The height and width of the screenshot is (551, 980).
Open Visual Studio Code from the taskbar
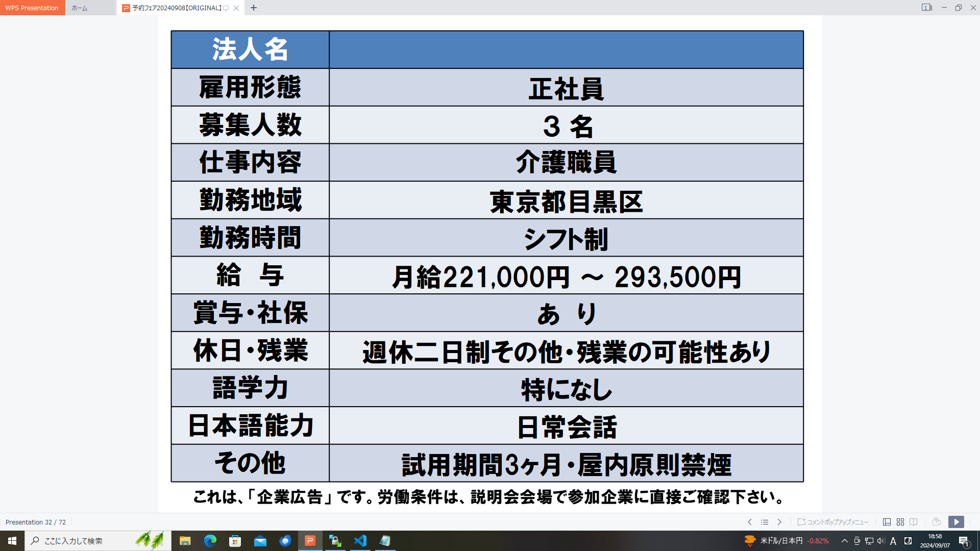(360, 541)
